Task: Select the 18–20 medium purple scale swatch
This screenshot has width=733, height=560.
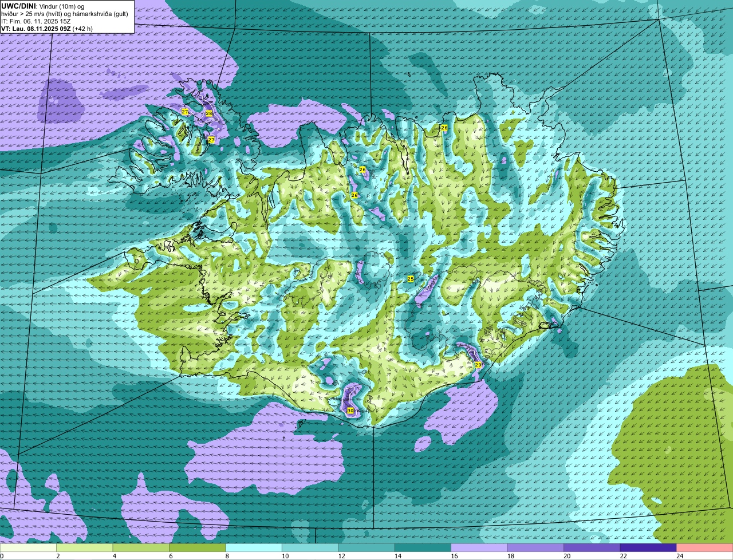Action: (535, 547)
